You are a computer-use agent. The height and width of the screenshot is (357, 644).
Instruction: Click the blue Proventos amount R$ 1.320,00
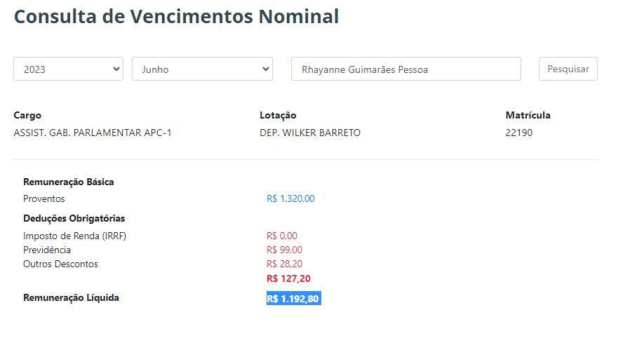point(290,198)
